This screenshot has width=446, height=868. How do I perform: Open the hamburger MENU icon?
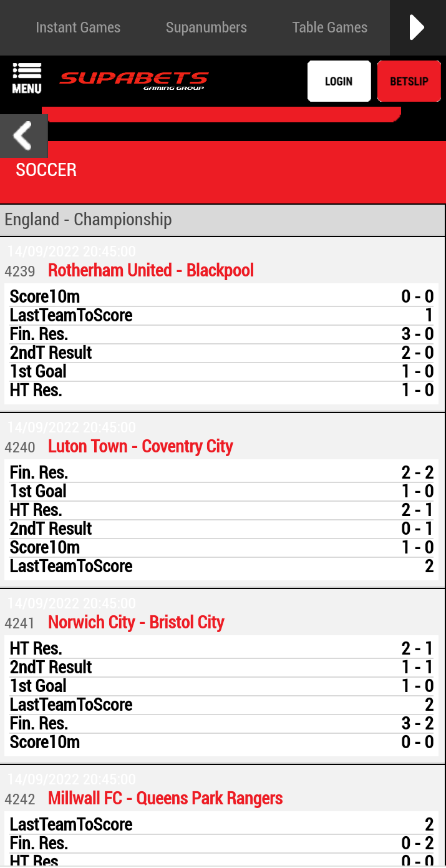pos(26,79)
